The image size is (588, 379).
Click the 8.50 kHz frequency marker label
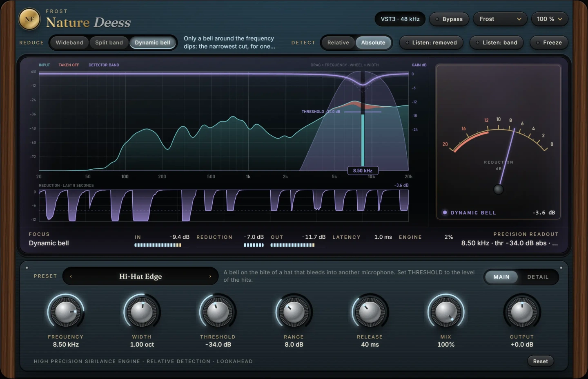[363, 170]
